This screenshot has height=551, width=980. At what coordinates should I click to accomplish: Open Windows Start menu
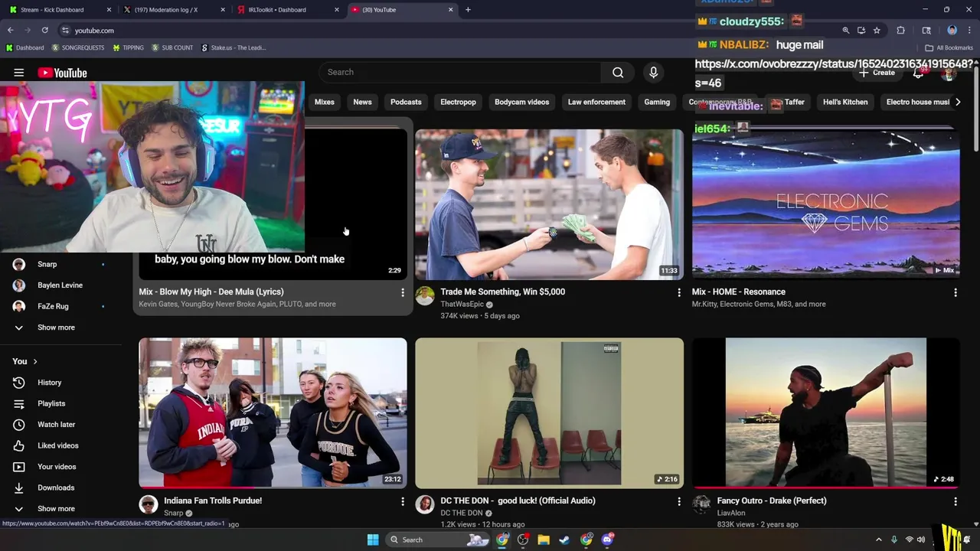tap(373, 540)
